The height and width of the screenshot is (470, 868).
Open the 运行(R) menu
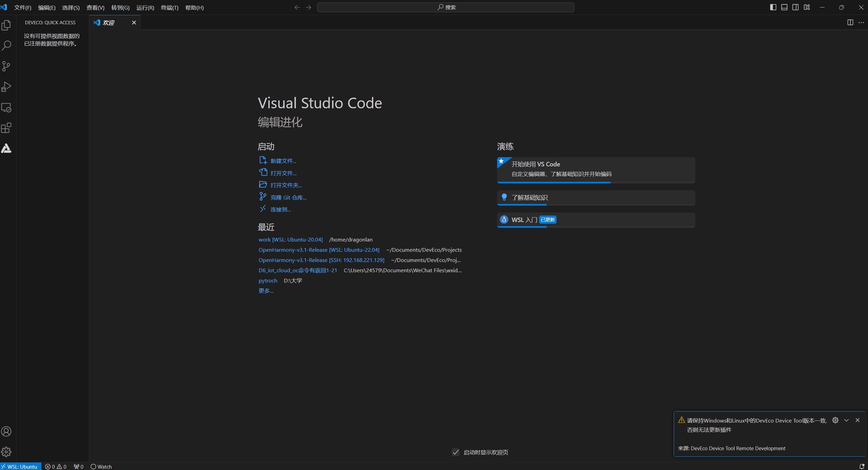pos(145,8)
